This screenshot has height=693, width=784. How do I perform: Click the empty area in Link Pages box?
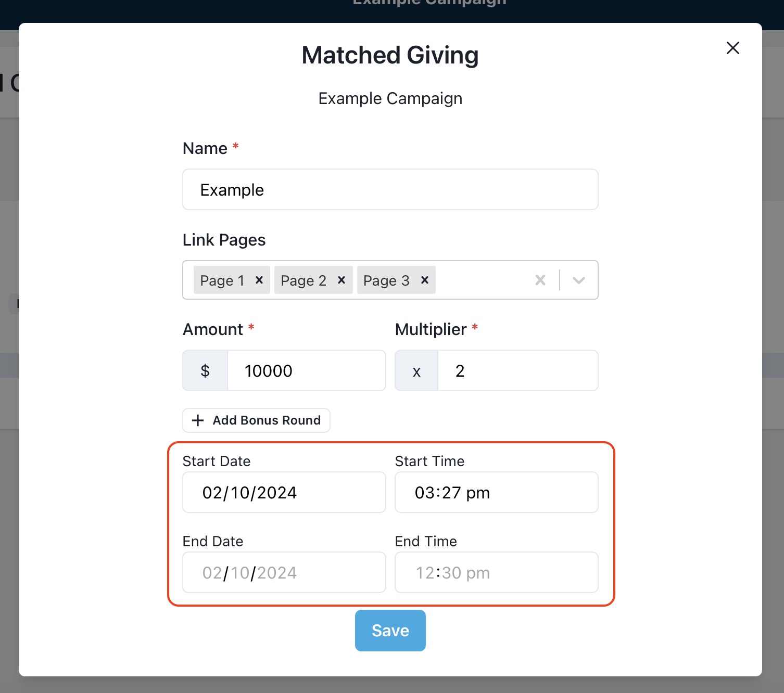tap(482, 280)
